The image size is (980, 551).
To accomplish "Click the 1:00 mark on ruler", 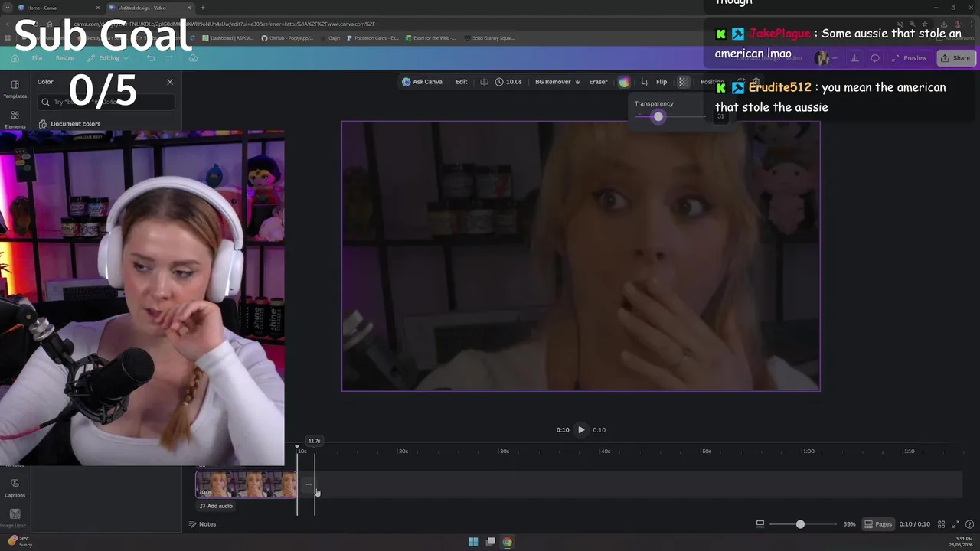I will coord(808,452).
